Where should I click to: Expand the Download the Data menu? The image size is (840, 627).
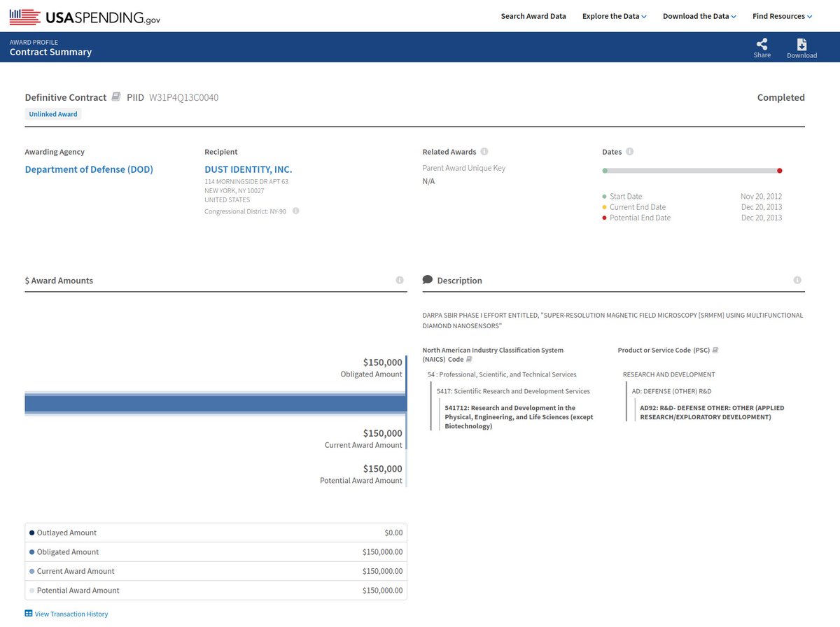click(x=699, y=16)
